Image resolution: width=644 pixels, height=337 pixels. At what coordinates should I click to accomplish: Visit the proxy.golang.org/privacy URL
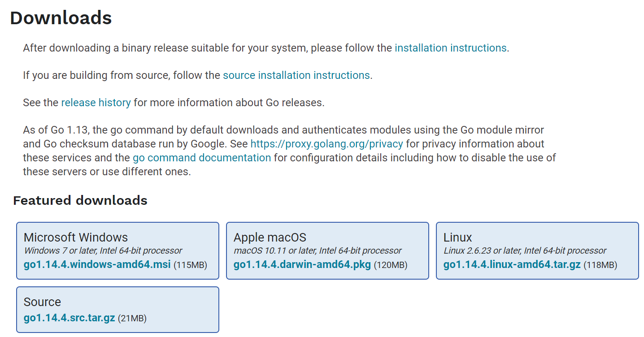click(326, 144)
